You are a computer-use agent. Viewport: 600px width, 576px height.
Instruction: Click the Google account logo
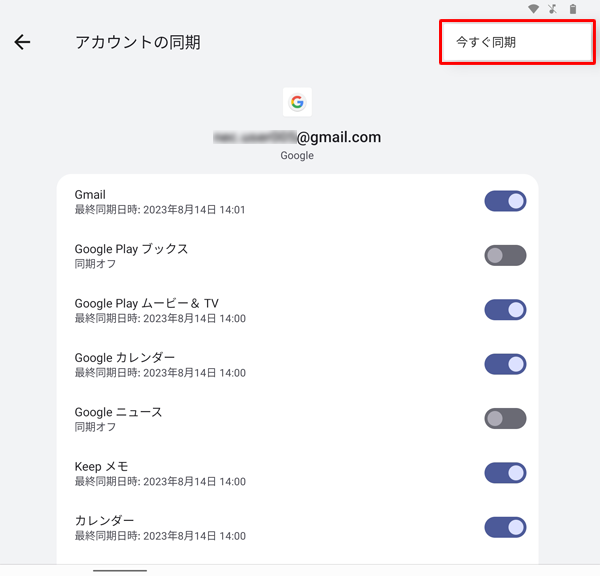pos(297,102)
